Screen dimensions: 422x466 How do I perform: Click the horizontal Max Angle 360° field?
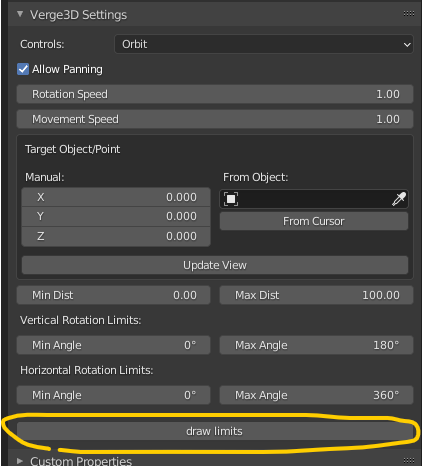(x=316, y=395)
